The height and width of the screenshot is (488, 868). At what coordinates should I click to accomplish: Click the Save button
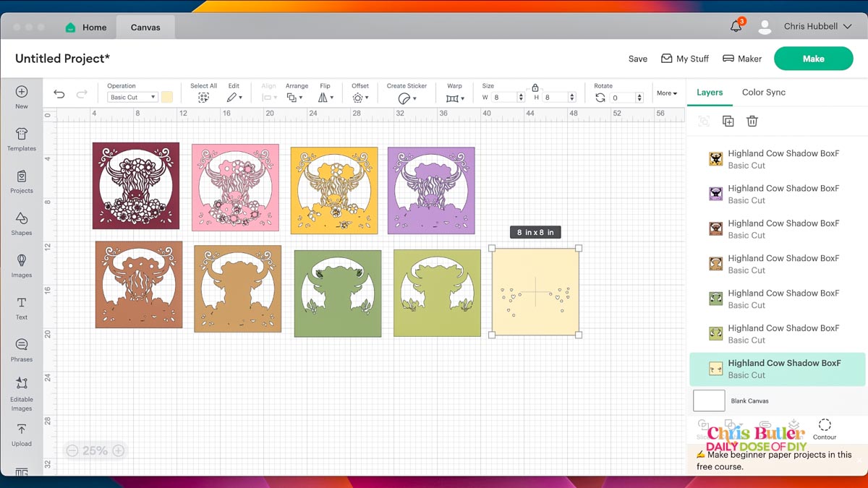[638, 59]
